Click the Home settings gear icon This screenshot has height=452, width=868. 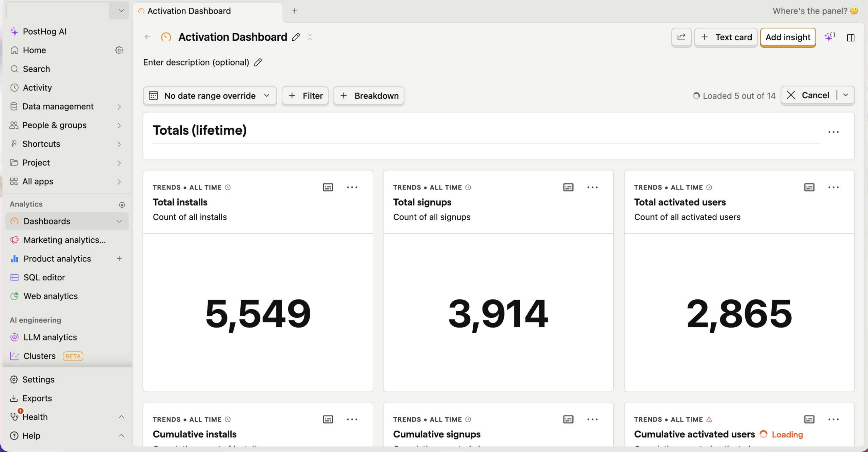click(119, 50)
